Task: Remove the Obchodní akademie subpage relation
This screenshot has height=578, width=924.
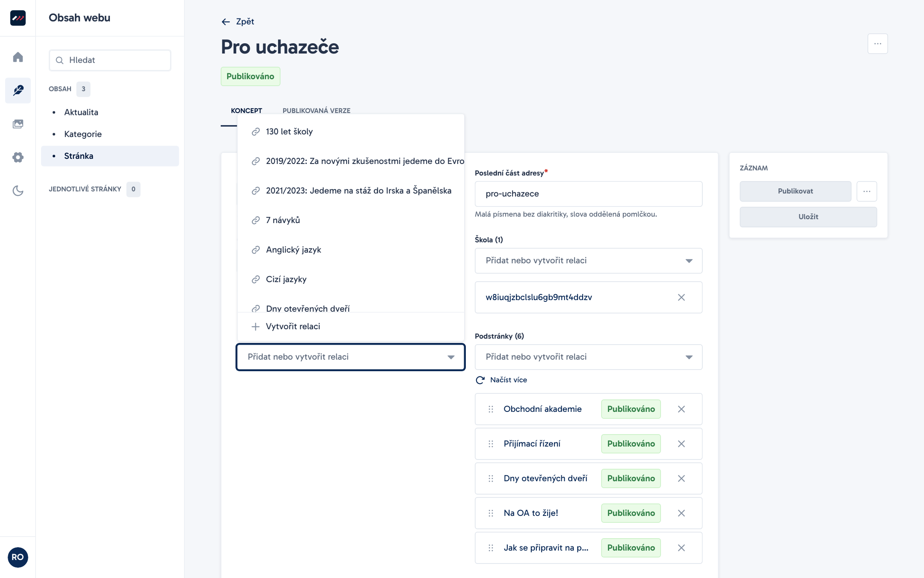Action: 681,409
